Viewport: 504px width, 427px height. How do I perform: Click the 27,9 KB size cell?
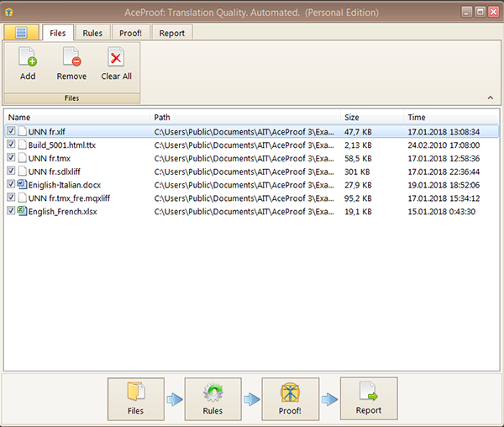coord(358,185)
